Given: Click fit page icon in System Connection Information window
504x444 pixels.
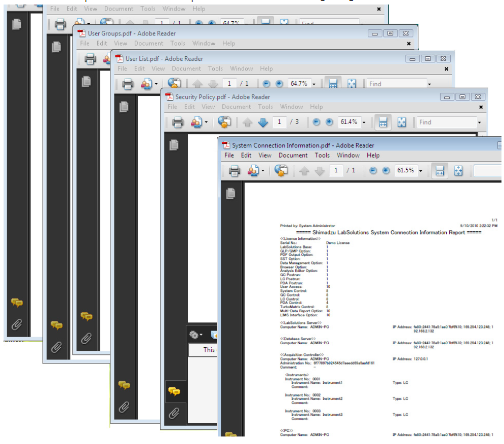Looking at the screenshot, I should coord(458,171).
